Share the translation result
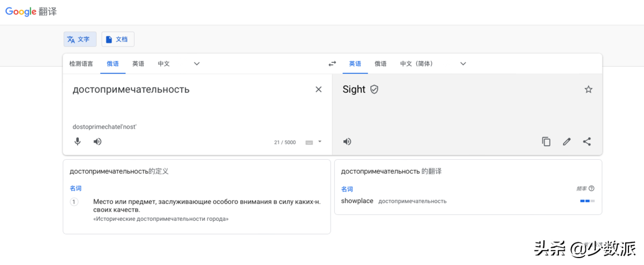Viewport: 644px width, 265px height. coord(586,141)
